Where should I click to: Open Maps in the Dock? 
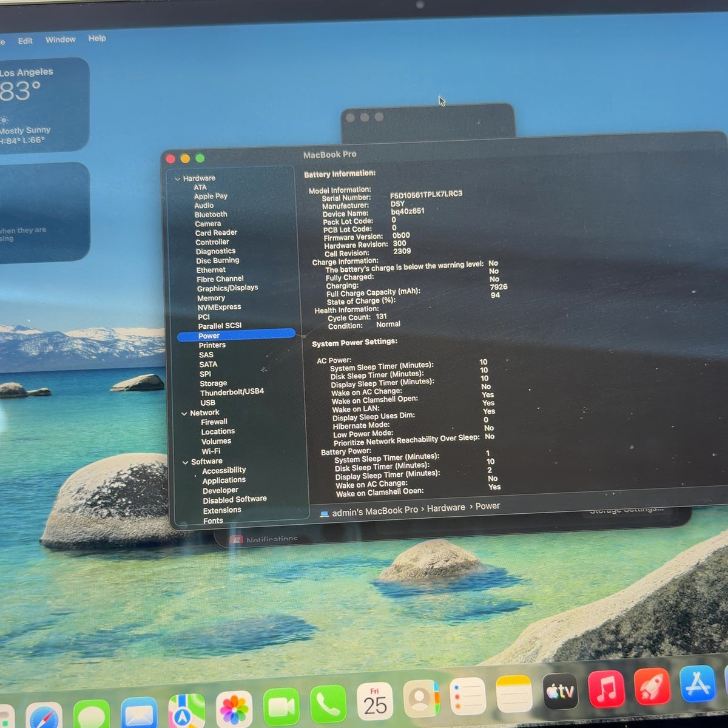(186, 712)
